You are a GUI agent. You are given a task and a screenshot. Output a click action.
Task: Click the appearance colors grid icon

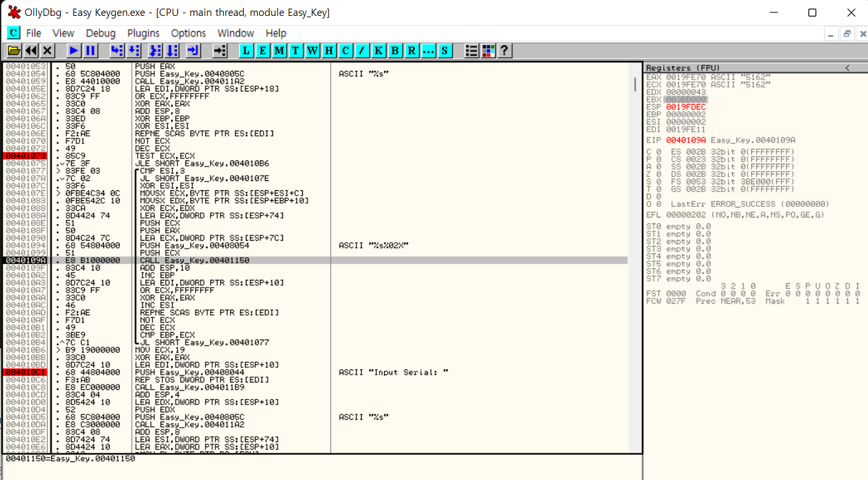pyautogui.click(x=488, y=50)
